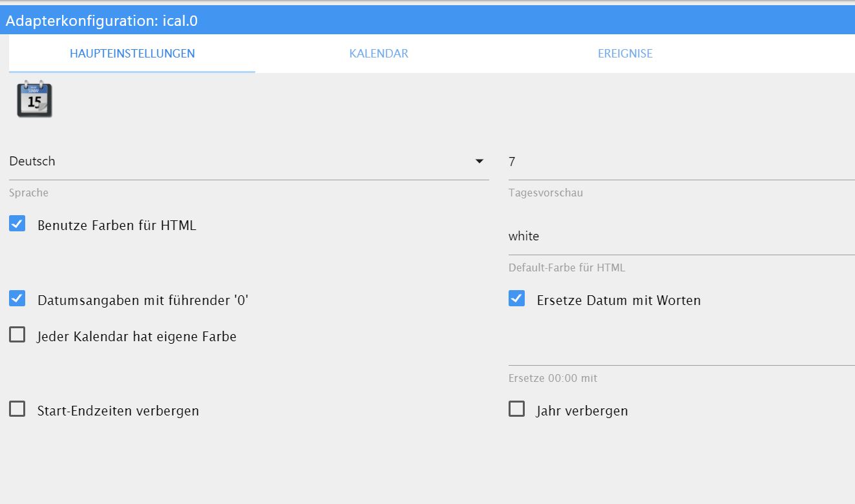Open the Deutsch language selection field

click(x=239, y=162)
